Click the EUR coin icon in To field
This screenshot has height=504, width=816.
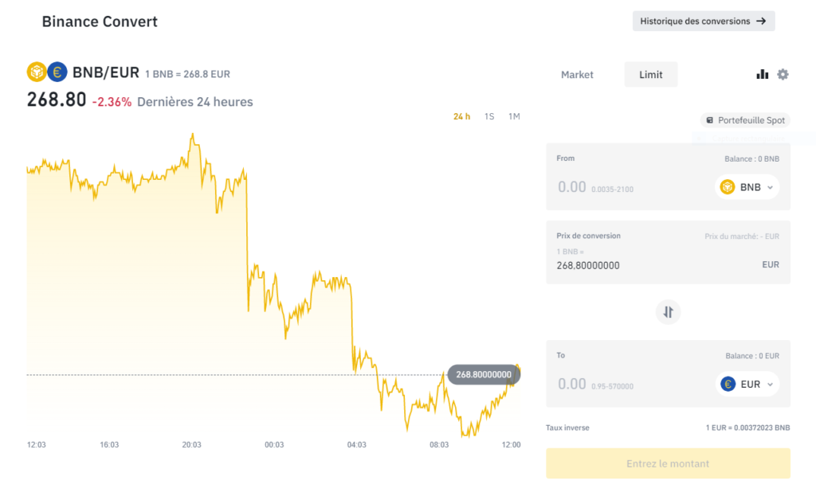coord(728,383)
